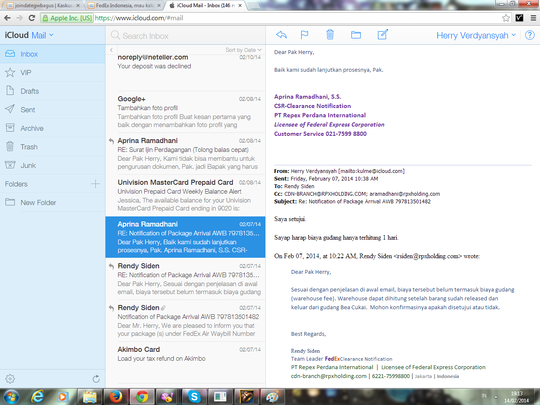Open mail settings gear icon

coord(10,379)
